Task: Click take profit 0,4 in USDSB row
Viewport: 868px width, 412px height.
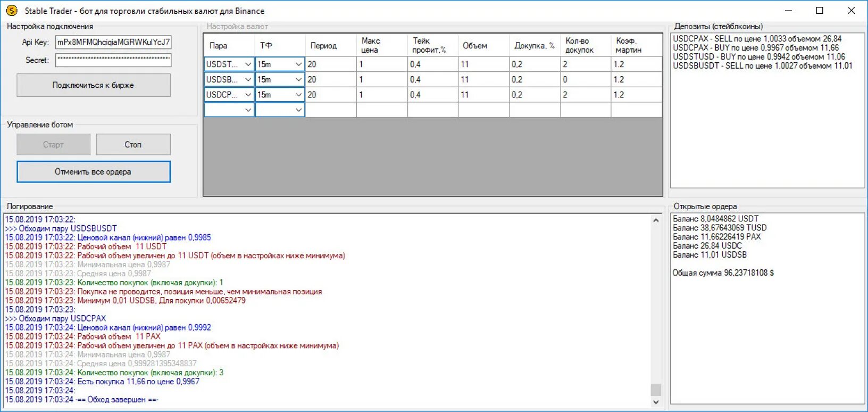Action: (432, 79)
